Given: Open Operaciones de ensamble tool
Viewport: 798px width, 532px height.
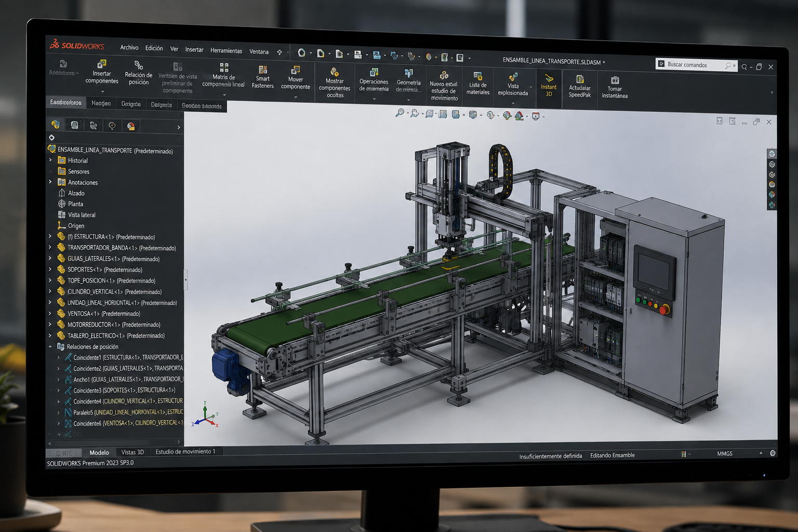Looking at the screenshot, I should 374,81.
